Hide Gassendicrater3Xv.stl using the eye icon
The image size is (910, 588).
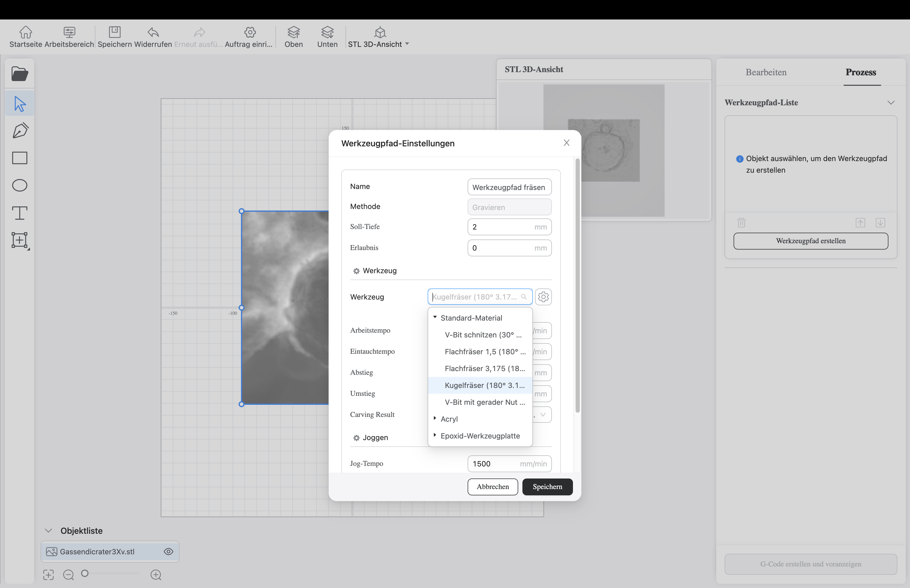click(x=169, y=551)
